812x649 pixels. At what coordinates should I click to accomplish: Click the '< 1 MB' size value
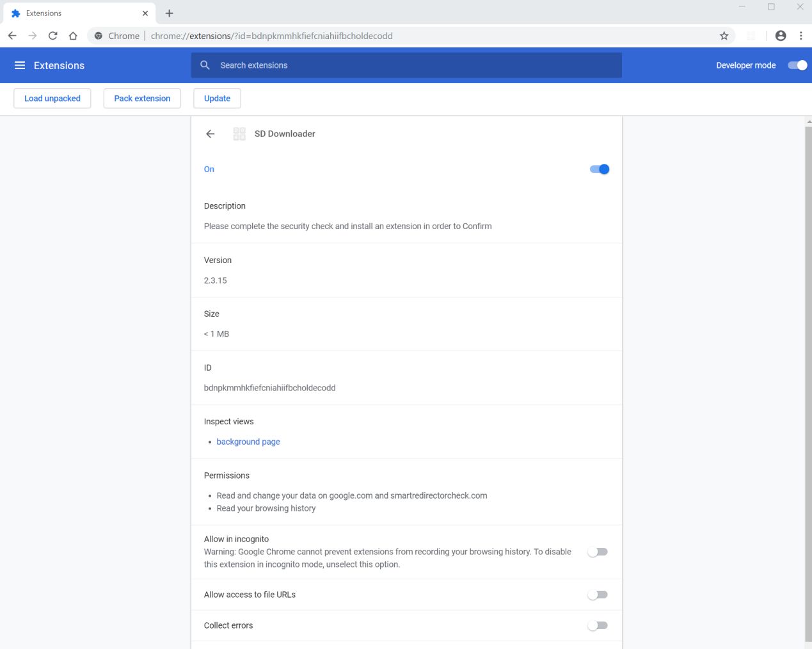pos(216,334)
